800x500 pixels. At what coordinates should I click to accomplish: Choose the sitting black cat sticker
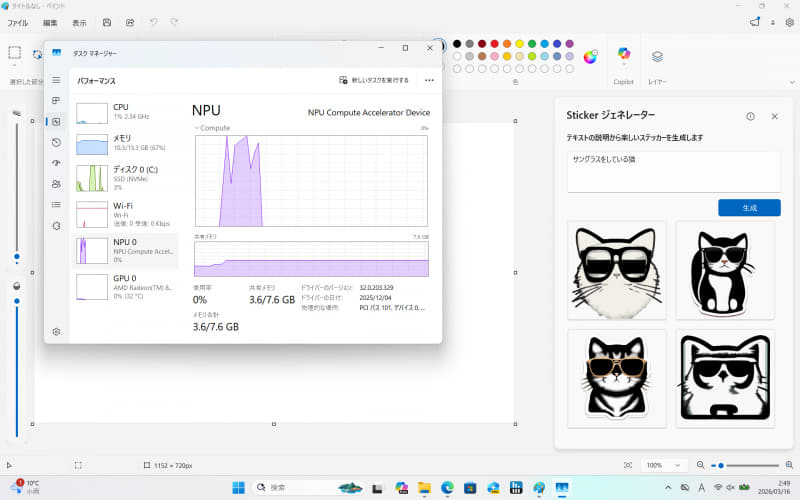coord(724,270)
